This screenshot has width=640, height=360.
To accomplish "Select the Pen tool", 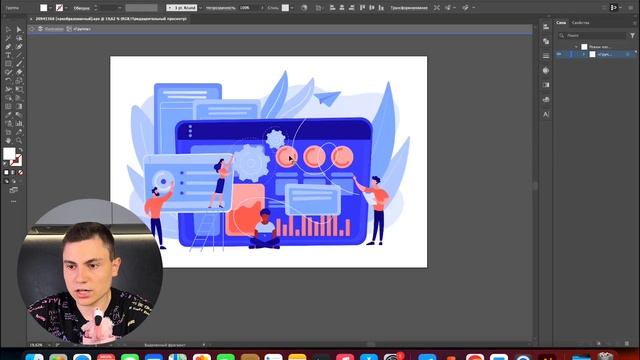I will click(8, 47).
